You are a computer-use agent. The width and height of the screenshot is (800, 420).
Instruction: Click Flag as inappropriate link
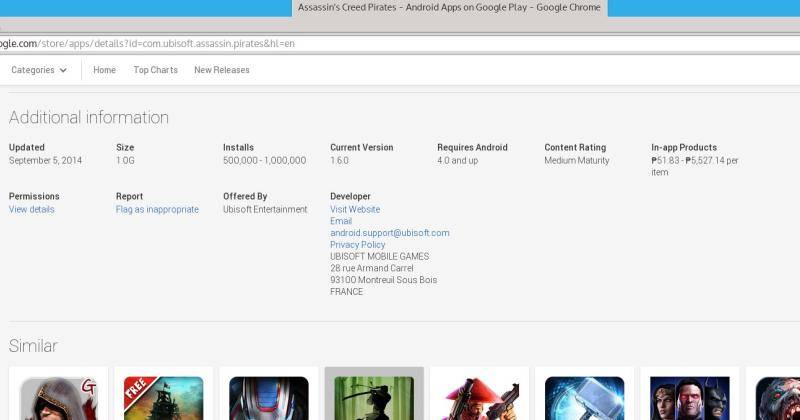(x=157, y=209)
